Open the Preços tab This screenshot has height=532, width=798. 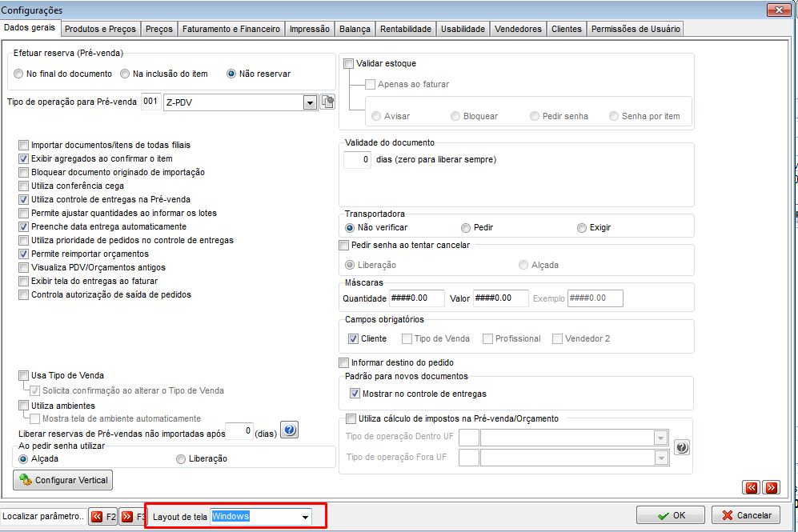[x=158, y=29]
